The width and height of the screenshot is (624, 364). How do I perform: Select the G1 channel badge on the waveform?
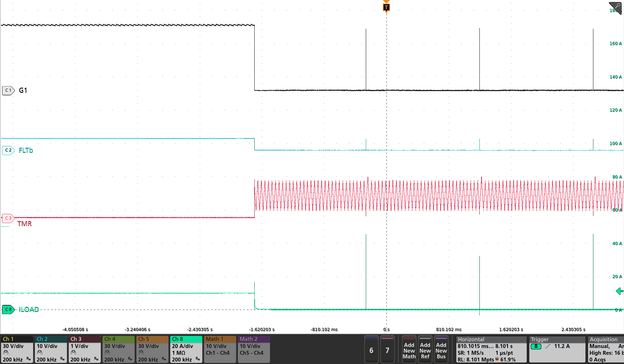[x=8, y=90]
